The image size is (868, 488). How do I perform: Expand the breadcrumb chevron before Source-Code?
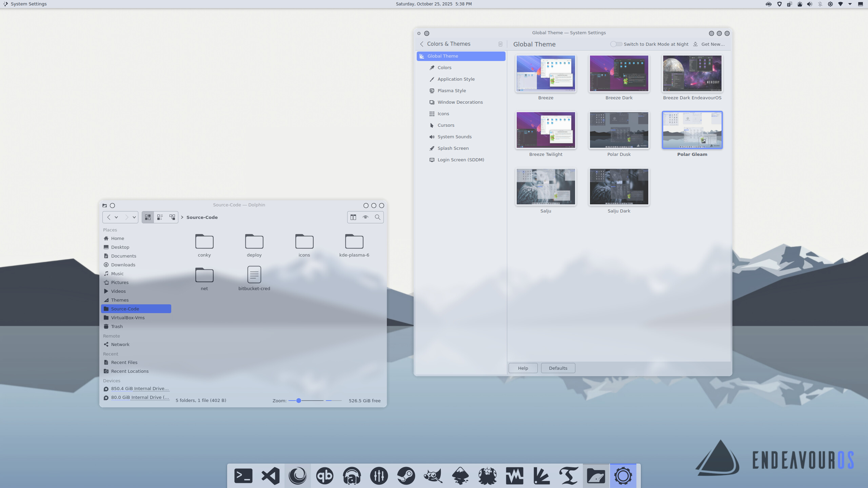pyautogui.click(x=182, y=217)
